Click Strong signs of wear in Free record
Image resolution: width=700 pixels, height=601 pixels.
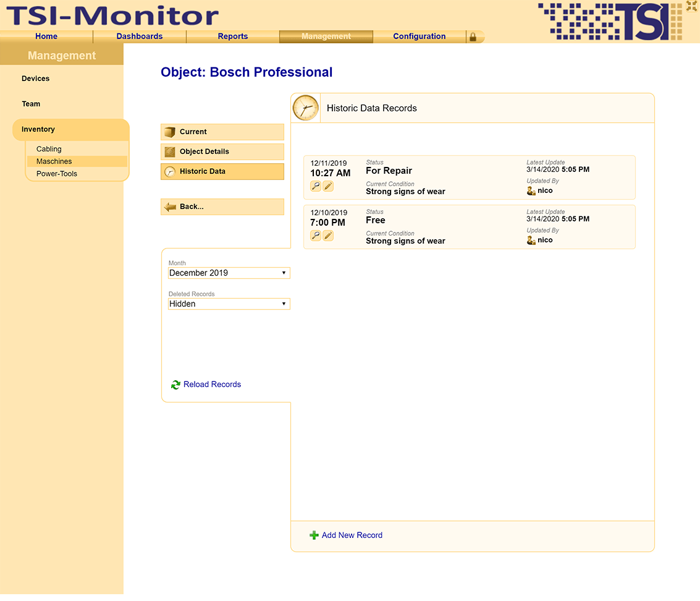tap(405, 241)
